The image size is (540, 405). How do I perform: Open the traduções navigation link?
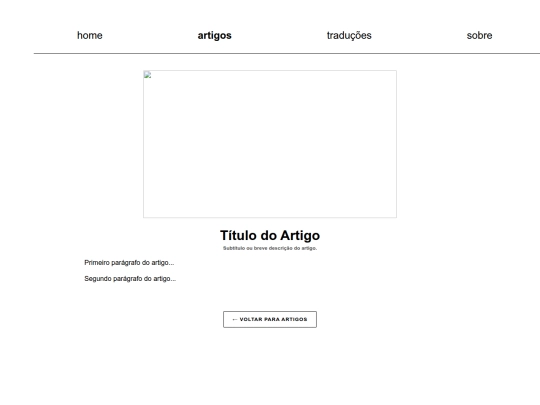pyautogui.click(x=349, y=35)
